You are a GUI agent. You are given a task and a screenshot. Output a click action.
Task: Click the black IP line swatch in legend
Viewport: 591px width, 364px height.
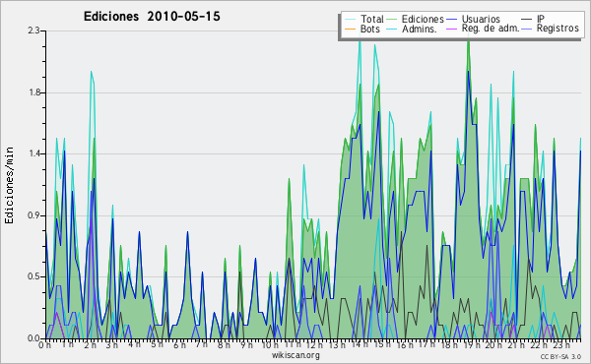(x=527, y=20)
